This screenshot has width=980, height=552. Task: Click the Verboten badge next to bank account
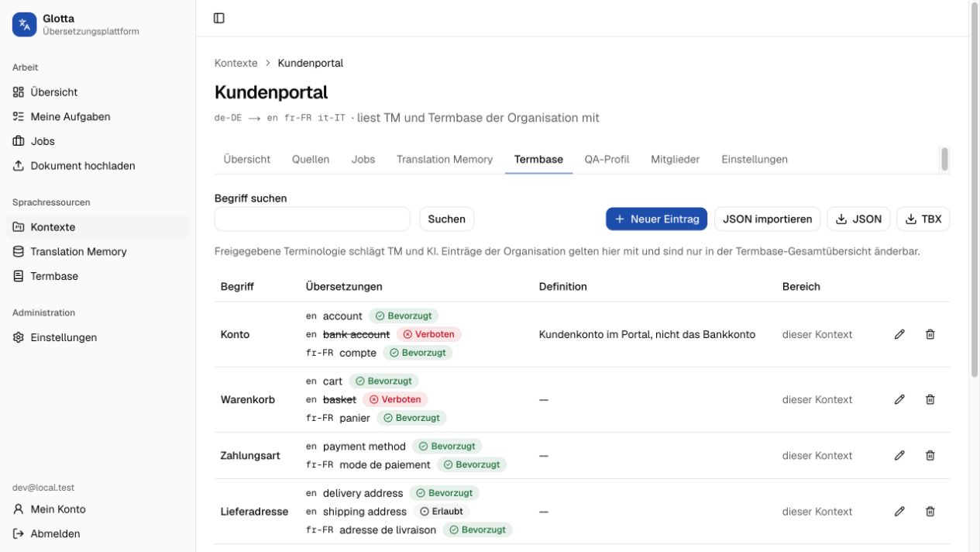coord(428,334)
